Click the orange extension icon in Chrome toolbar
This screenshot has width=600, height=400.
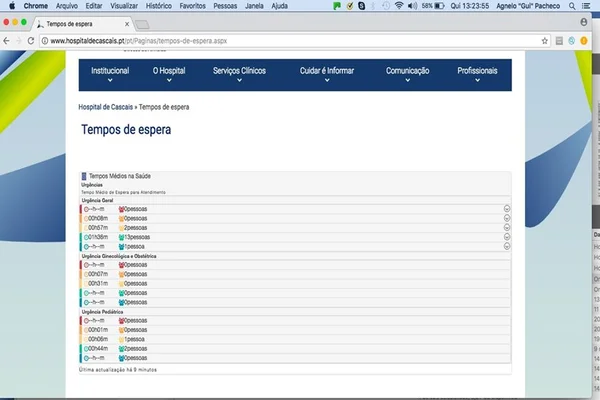click(584, 41)
